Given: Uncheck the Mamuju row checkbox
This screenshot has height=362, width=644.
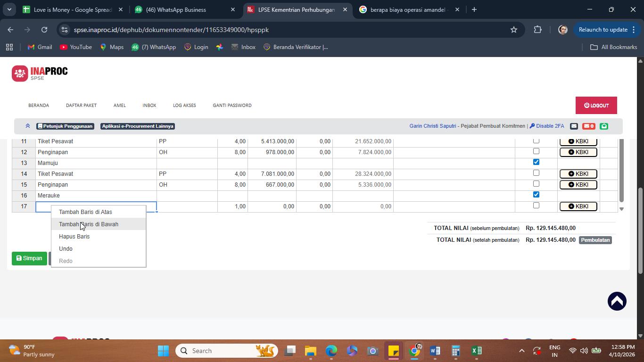Looking at the screenshot, I should click(536, 162).
